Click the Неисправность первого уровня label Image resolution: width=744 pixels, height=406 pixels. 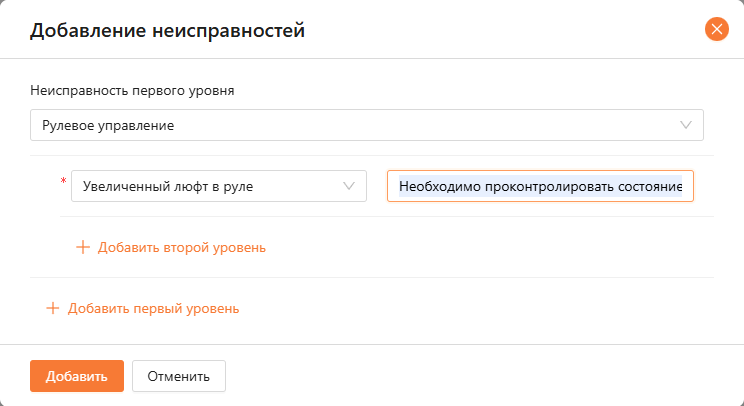pyautogui.click(x=132, y=91)
